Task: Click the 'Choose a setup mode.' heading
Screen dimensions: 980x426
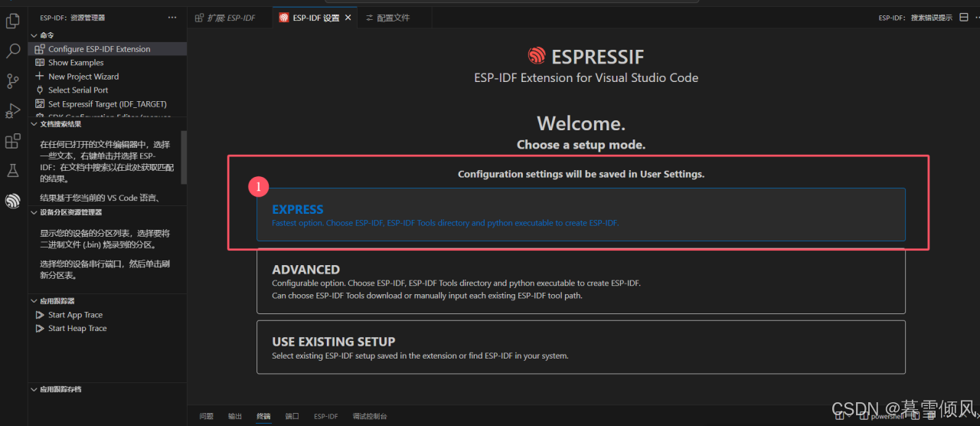Action: 581,145
